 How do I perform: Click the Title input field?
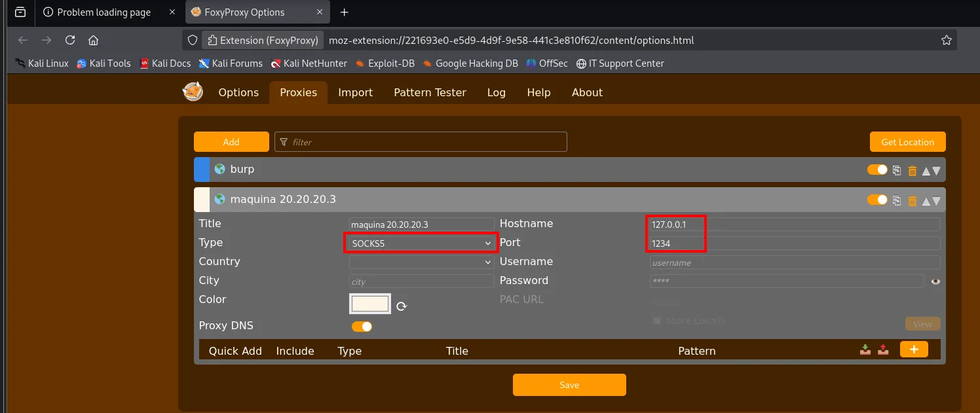pos(421,224)
